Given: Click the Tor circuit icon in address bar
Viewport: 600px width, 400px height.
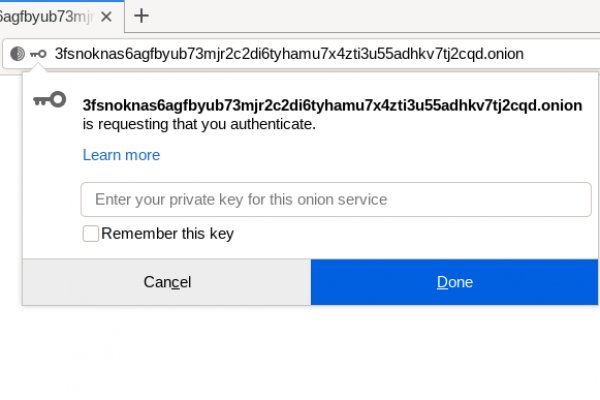Looking at the screenshot, I should [x=18, y=54].
